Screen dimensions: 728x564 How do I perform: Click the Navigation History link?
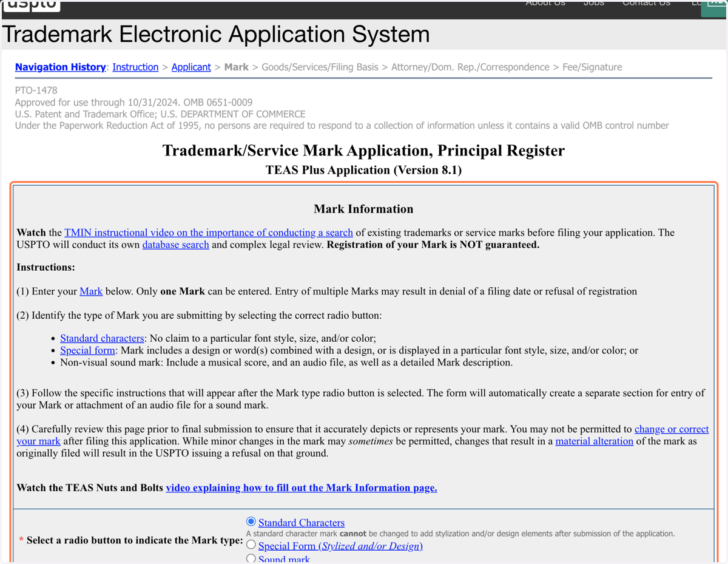coord(60,67)
